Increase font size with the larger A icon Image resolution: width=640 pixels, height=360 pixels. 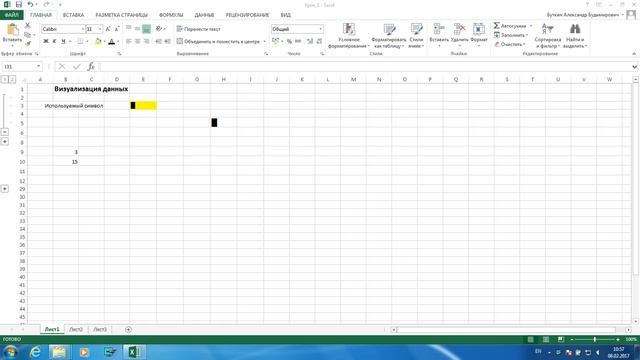tap(108, 29)
